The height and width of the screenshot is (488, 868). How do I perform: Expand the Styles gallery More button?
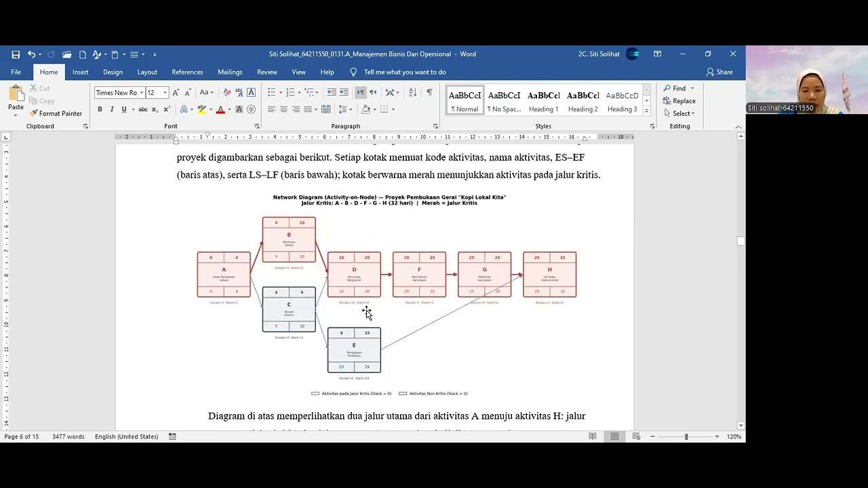point(646,112)
